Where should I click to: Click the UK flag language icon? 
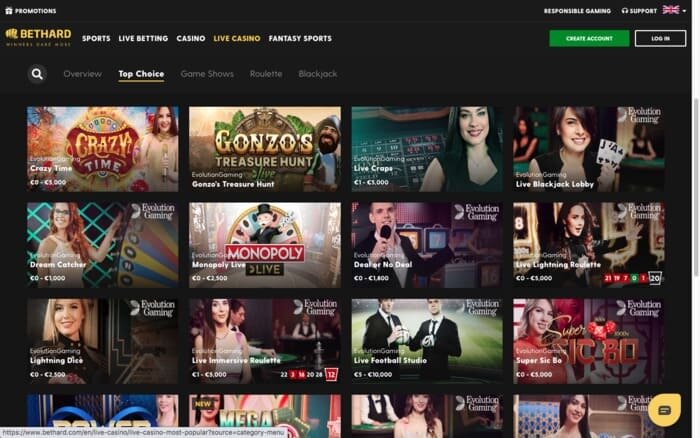(671, 10)
